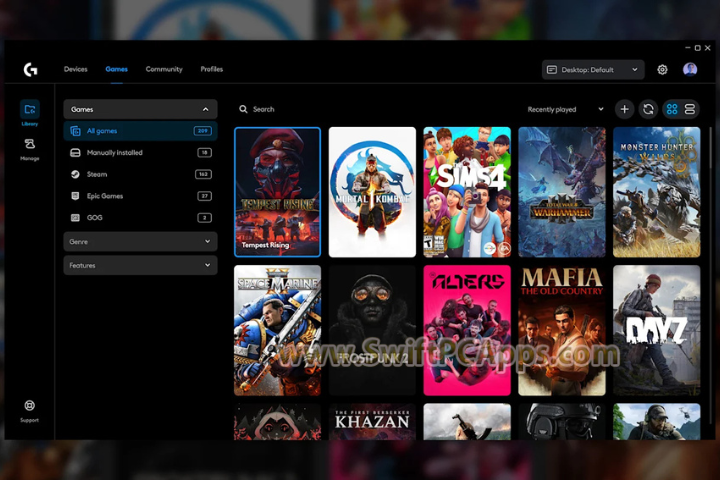720x480 pixels.
Task: Open The Sims 4 game card
Action: tap(467, 192)
